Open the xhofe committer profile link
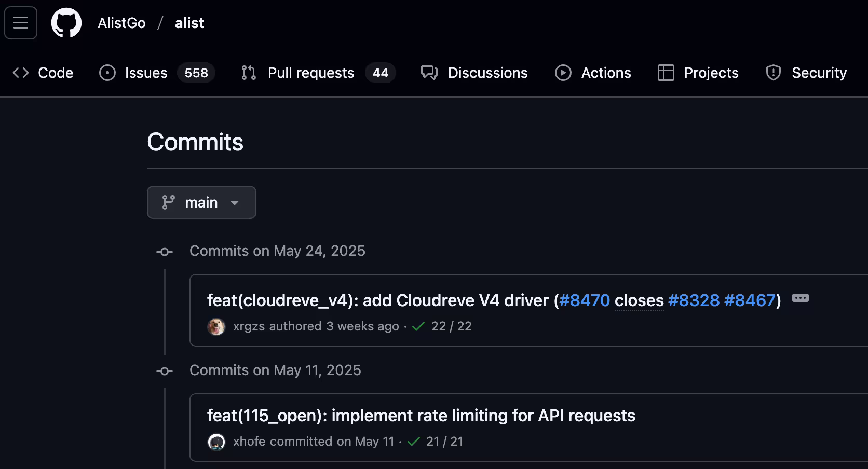 tap(249, 442)
